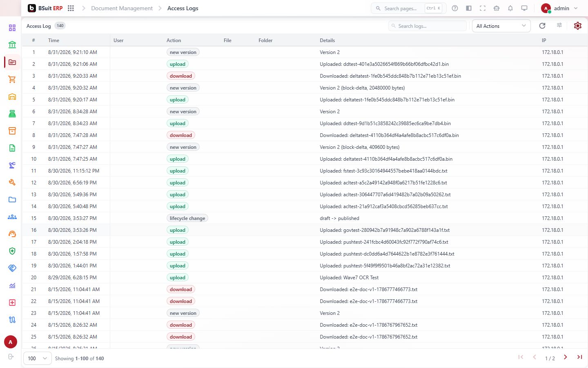This screenshot has width=588, height=368.
Task: Open the column filter sliders icon
Action: 559,25
